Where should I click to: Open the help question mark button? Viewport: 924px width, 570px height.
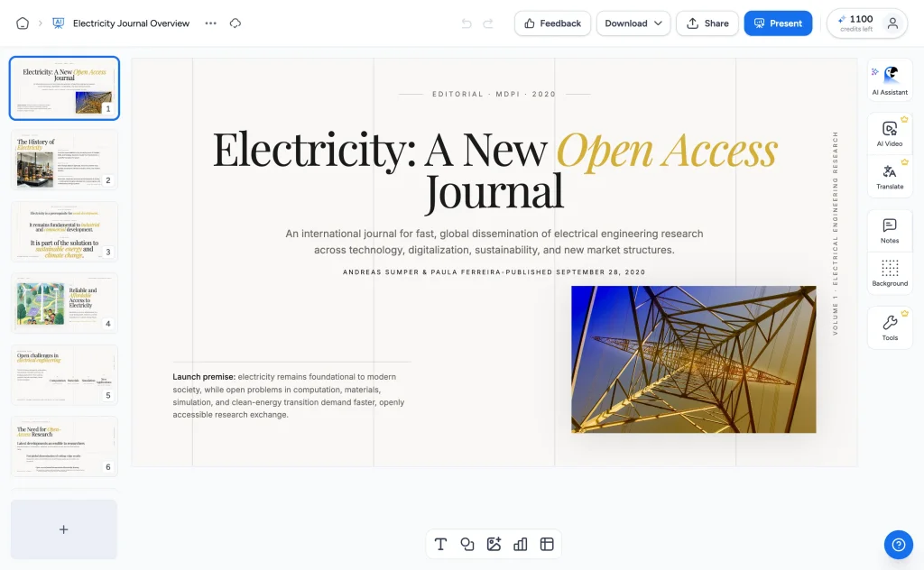click(x=898, y=545)
